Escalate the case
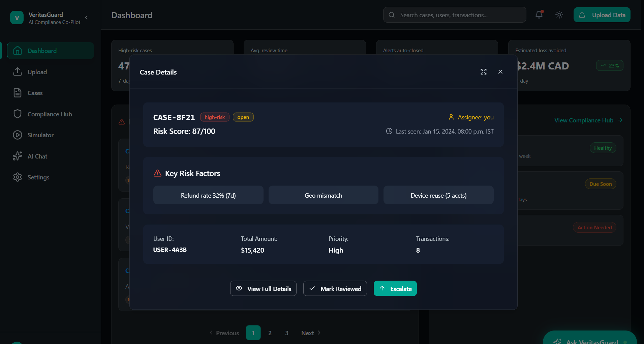Image resolution: width=644 pixels, height=344 pixels. click(395, 288)
